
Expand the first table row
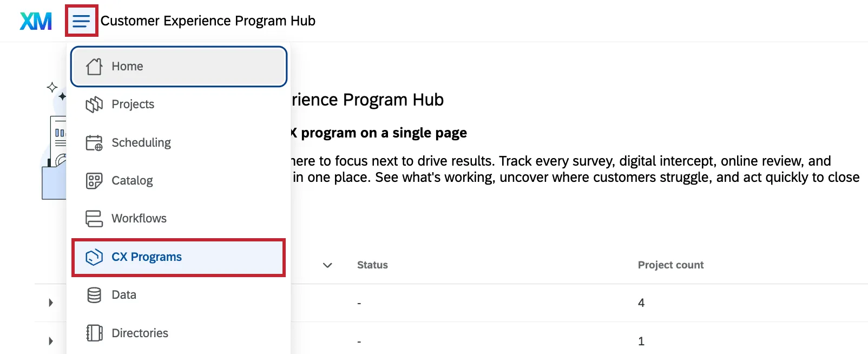click(50, 303)
